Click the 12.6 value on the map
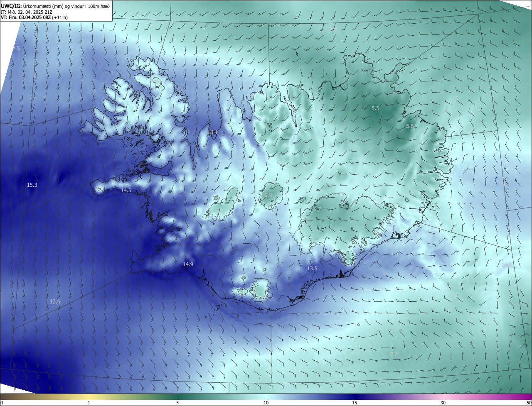The width and height of the screenshot is (532, 406). 55,301
